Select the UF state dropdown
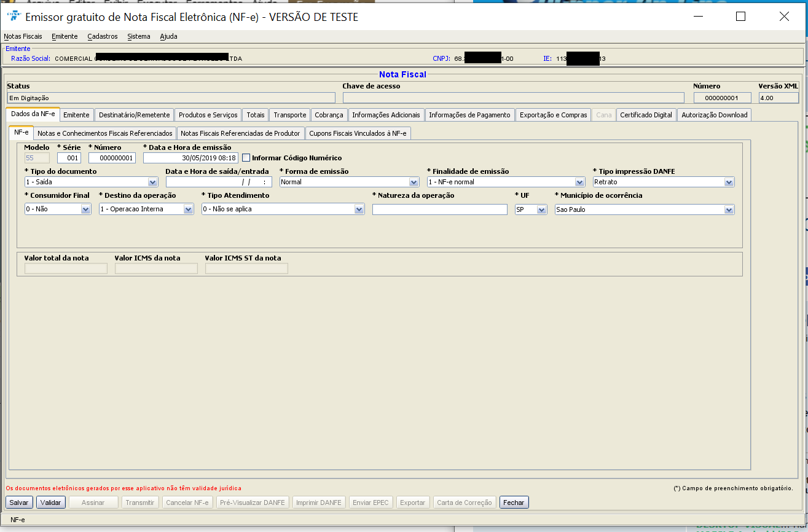 click(x=541, y=209)
